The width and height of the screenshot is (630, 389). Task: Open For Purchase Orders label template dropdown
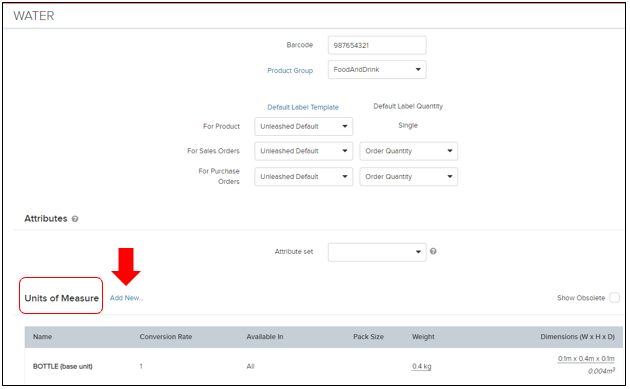point(303,176)
